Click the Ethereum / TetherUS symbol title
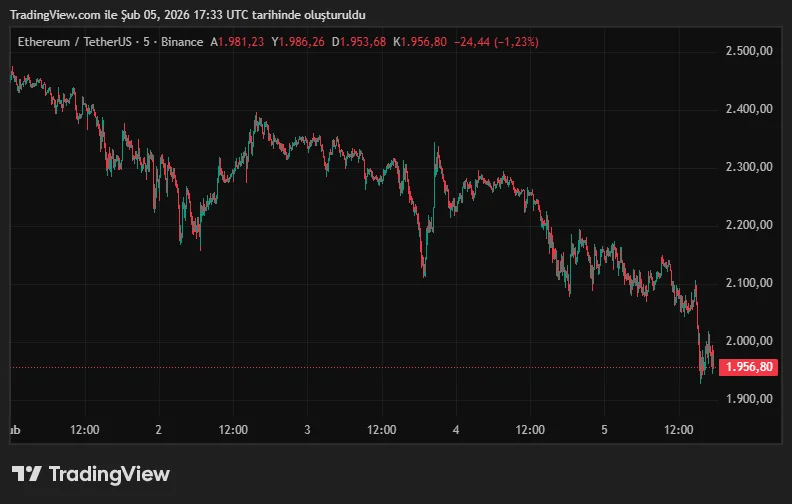 click(78, 42)
